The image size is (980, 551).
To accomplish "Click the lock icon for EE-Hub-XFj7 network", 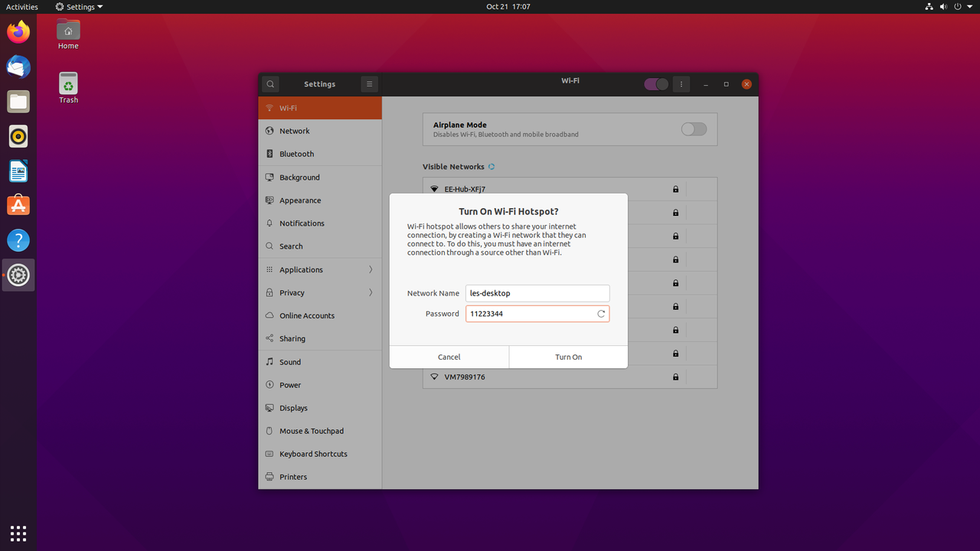I will tap(675, 189).
